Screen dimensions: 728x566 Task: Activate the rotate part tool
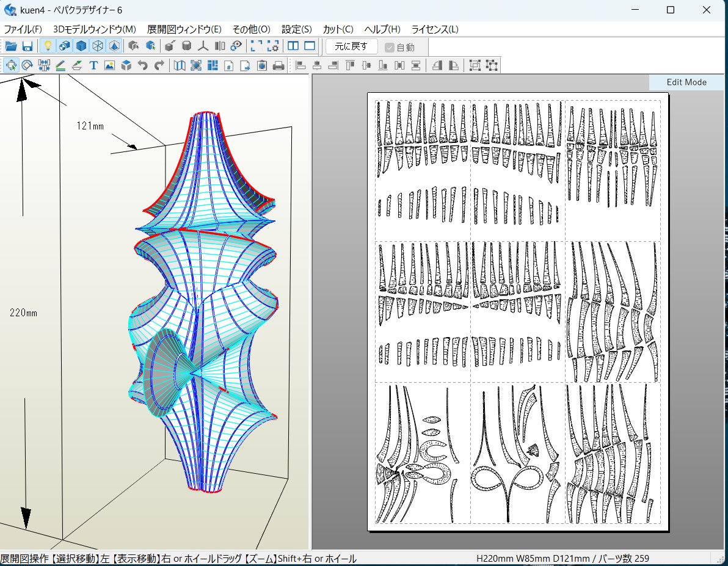[x=27, y=65]
